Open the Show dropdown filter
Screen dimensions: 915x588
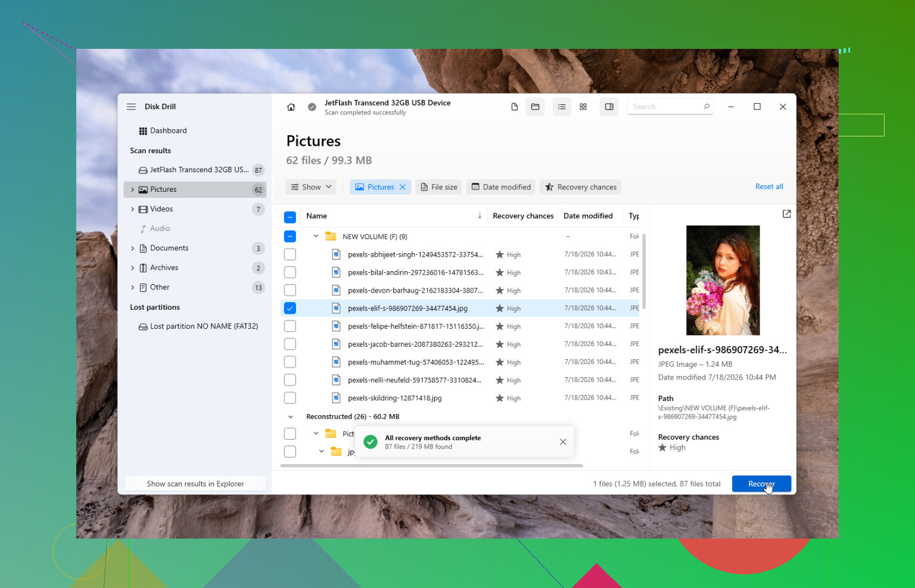311,187
